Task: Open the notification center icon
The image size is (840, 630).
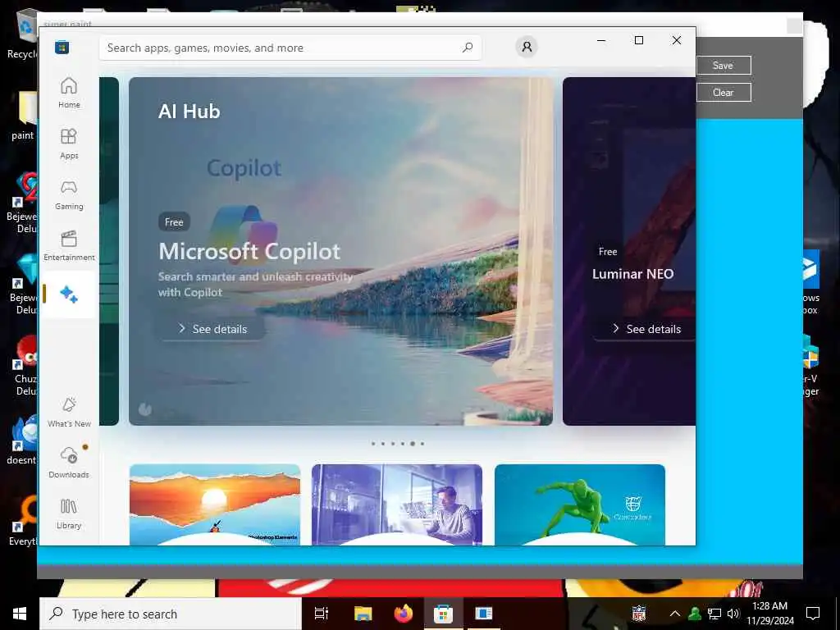Action: (813, 614)
